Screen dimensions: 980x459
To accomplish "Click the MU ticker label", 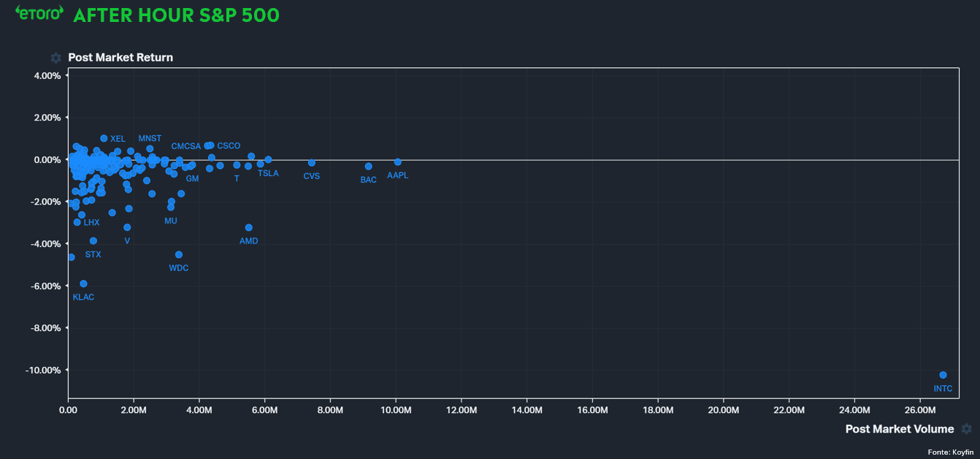I will (x=171, y=221).
